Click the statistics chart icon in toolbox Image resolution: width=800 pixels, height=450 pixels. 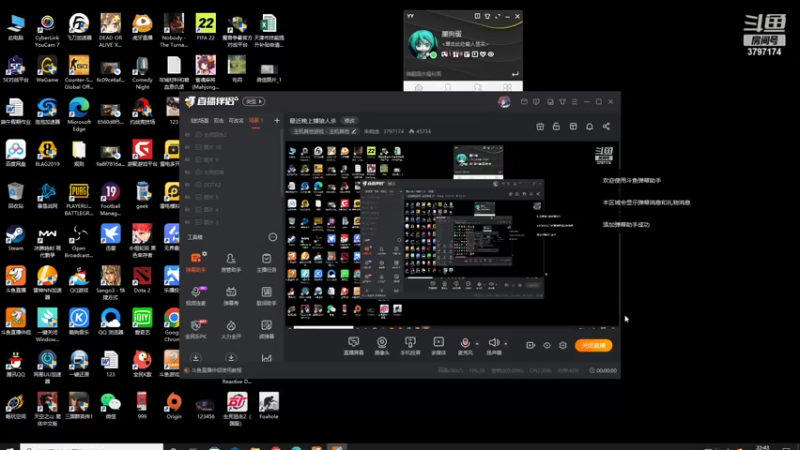tap(266, 358)
